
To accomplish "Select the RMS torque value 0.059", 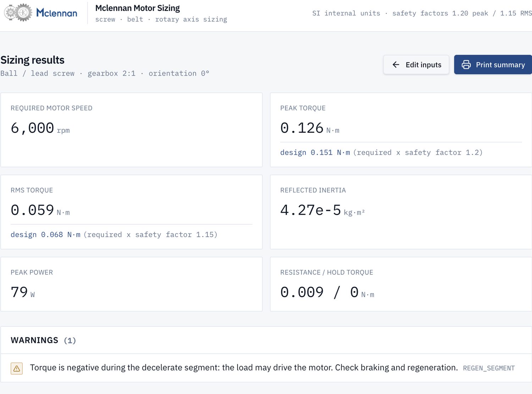I will click(x=32, y=210).
